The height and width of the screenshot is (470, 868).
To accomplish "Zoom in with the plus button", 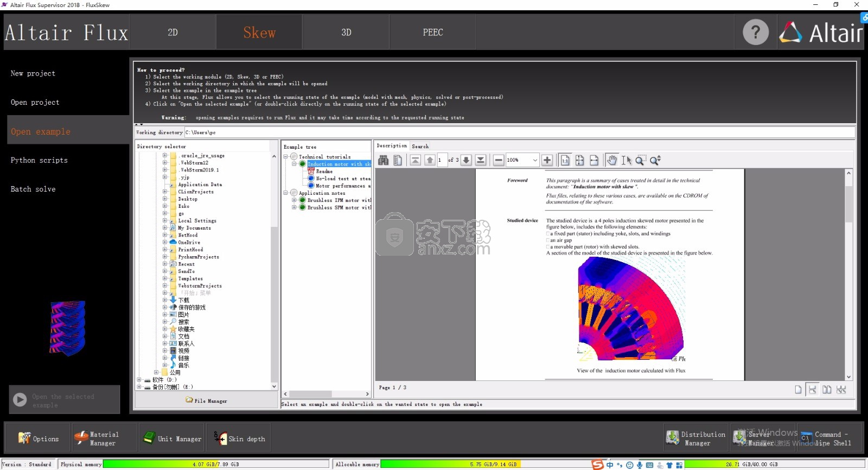I will tap(547, 160).
